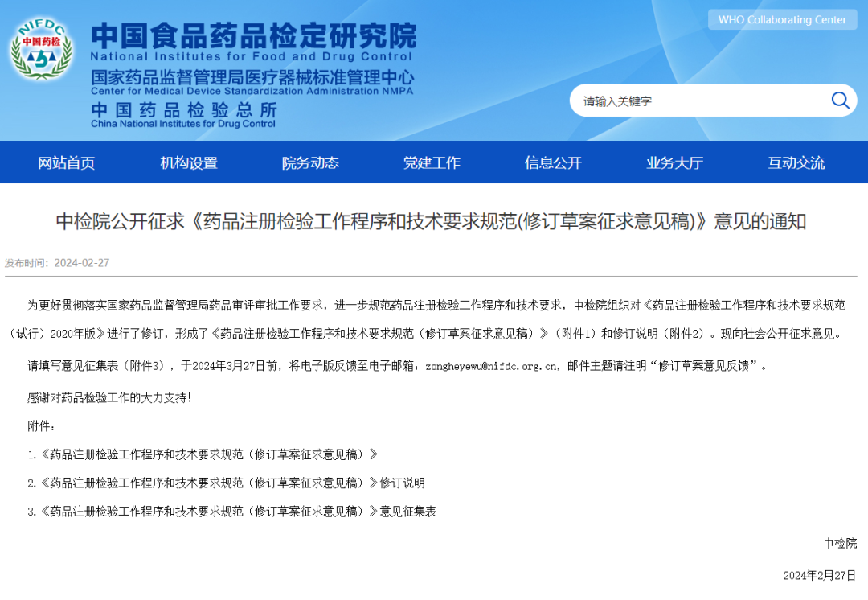Select 院务动态 in the navigation bar

(x=310, y=163)
